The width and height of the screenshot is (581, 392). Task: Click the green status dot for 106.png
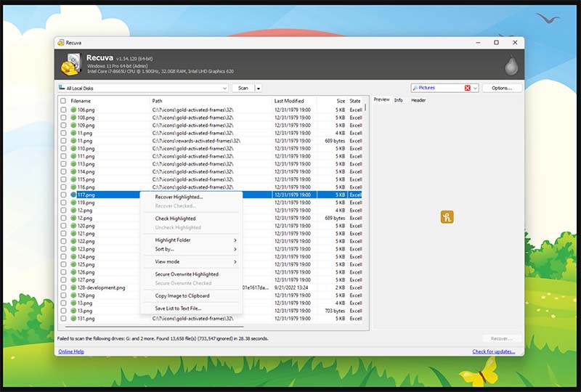pyautogui.click(x=73, y=110)
